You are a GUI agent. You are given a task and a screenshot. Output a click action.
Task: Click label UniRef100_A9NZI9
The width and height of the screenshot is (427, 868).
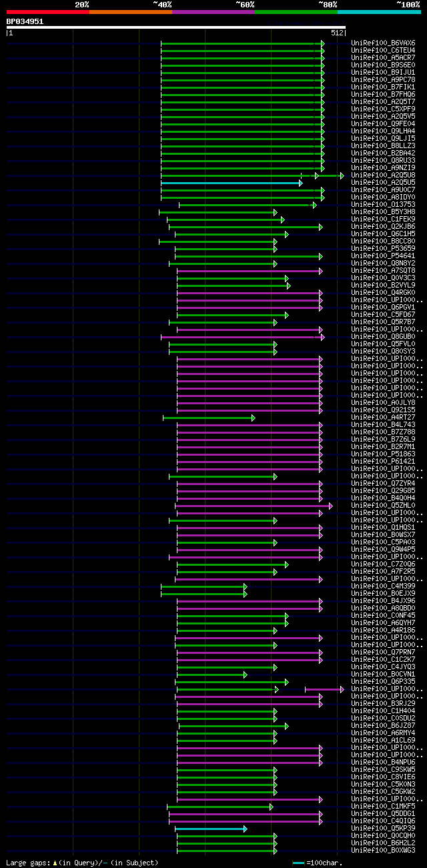coord(383,168)
